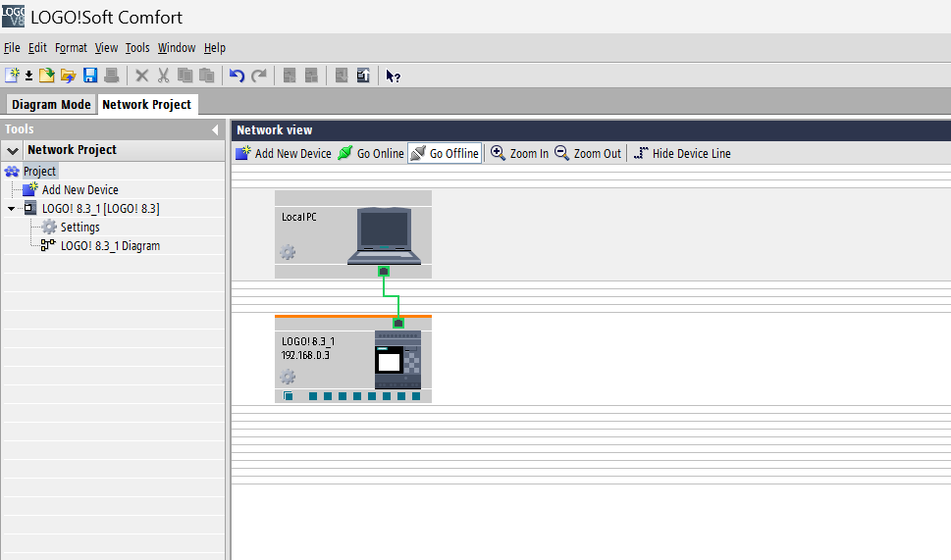Select the LOGO! 8.3_1 device module image
Image resolution: width=951 pixels, height=560 pixels.
[397, 359]
